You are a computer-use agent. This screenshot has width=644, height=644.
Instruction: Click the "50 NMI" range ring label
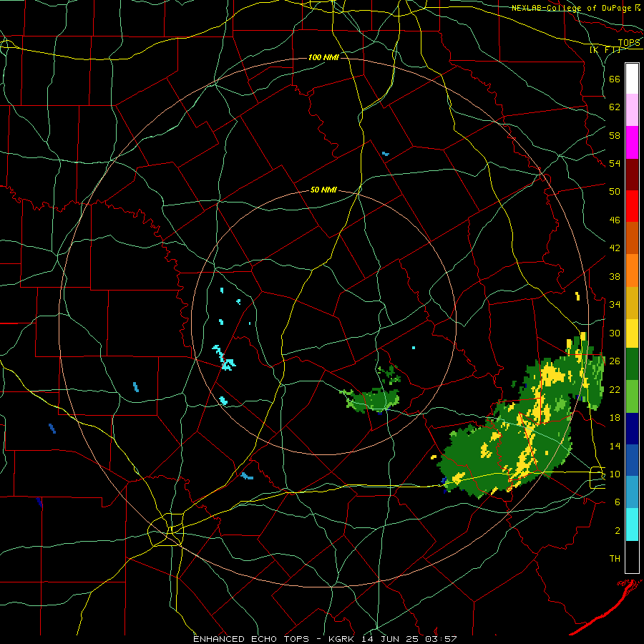tap(323, 190)
